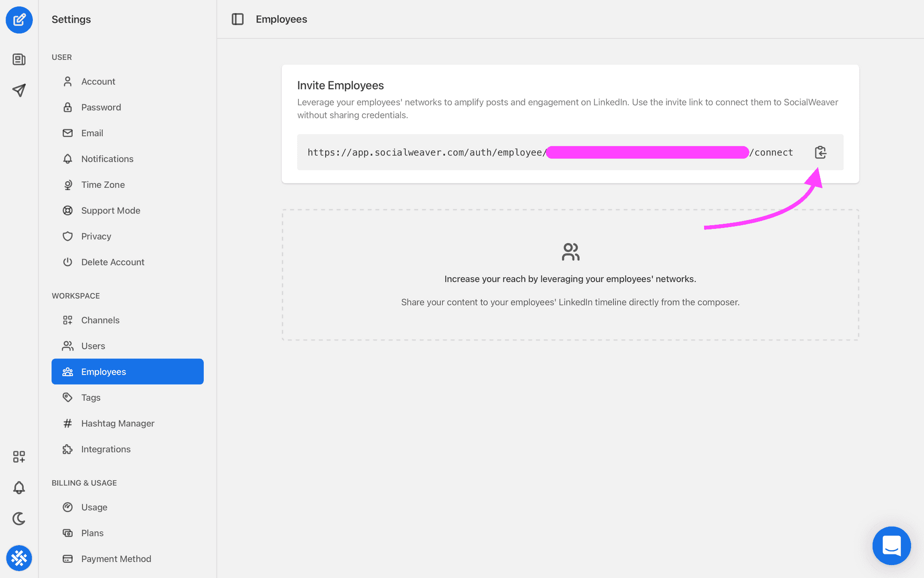Select the notifications bell icon
The height and width of the screenshot is (578, 924).
(x=18, y=487)
